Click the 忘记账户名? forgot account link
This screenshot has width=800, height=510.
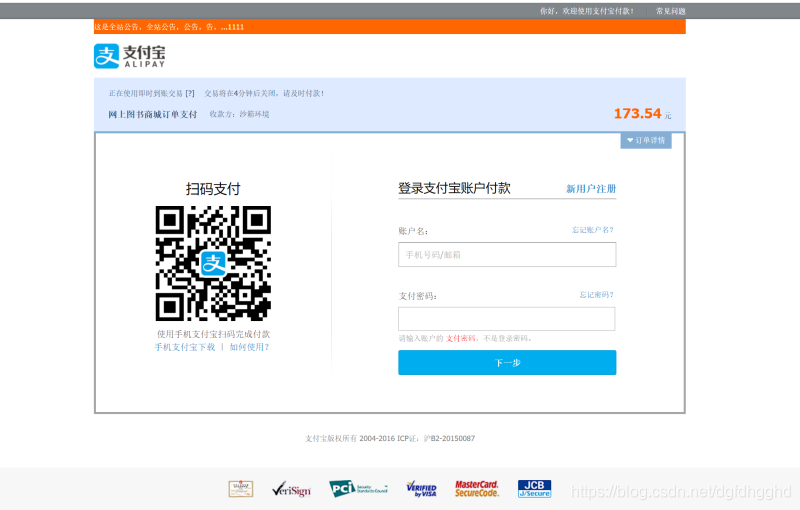point(593,230)
